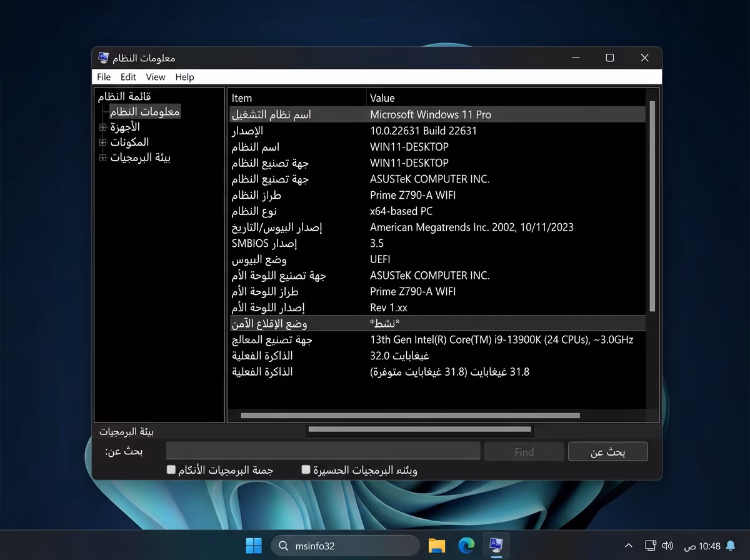Click the System Information taskbar icon
Viewport: 750px width, 560px height.
tap(497, 546)
